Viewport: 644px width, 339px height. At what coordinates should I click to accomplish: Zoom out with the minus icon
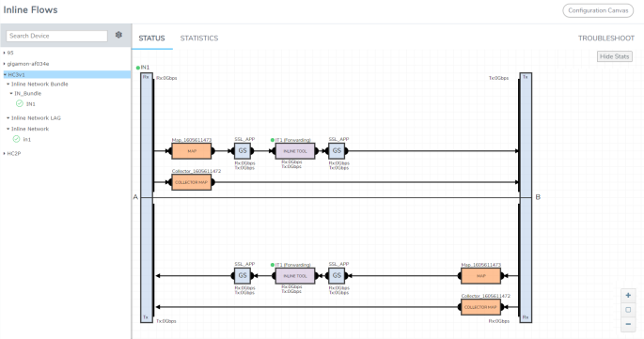(x=628, y=324)
